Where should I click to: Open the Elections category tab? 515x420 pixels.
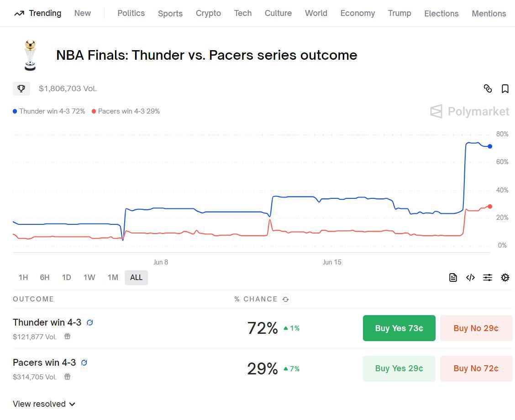point(441,13)
